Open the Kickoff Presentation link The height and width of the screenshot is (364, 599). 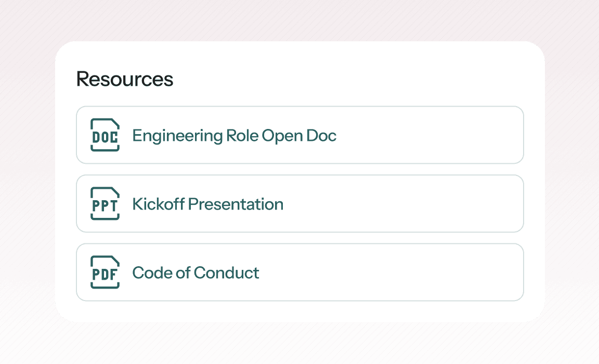(207, 204)
